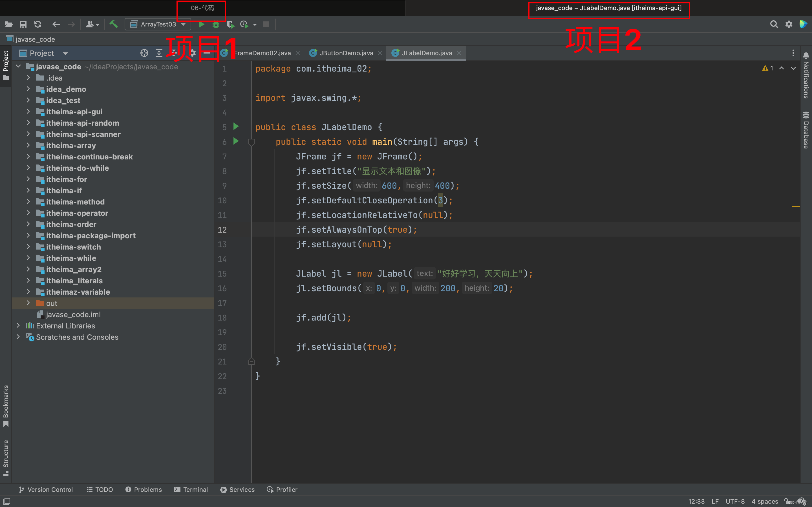
Task: Click the UTF-8 encoding status button
Action: [x=735, y=501]
